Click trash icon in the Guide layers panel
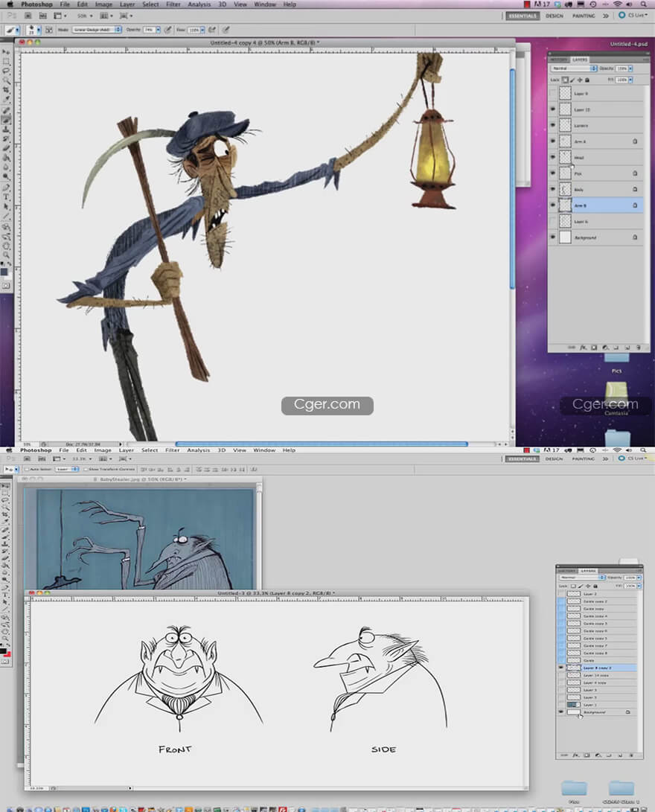 tap(630, 755)
